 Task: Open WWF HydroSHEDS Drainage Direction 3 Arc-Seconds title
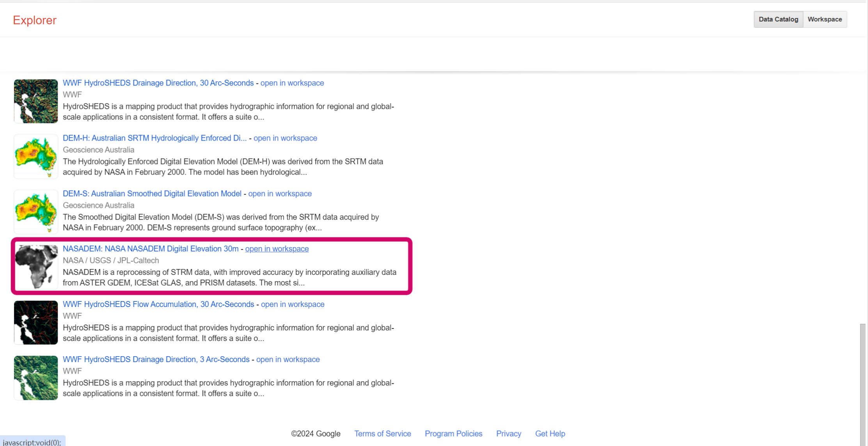click(x=156, y=359)
